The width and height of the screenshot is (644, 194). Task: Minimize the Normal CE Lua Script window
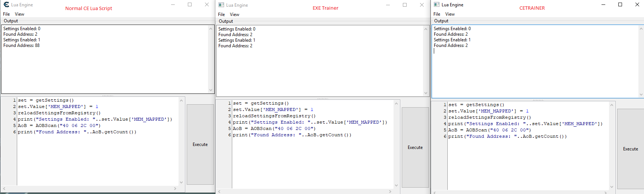[x=173, y=4]
